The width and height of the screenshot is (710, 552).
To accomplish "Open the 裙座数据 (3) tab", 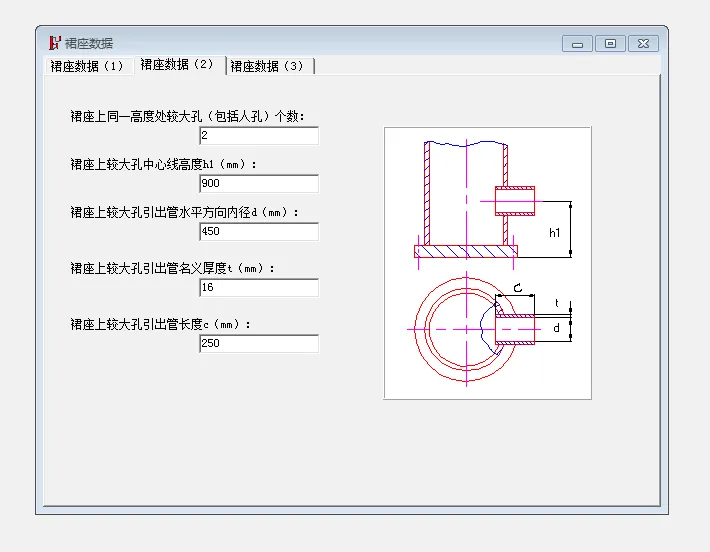I will (270, 66).
